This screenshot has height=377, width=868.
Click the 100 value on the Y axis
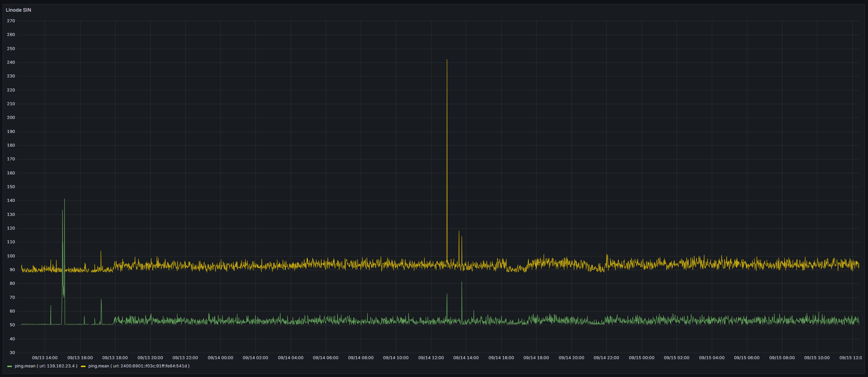(11, 256)
